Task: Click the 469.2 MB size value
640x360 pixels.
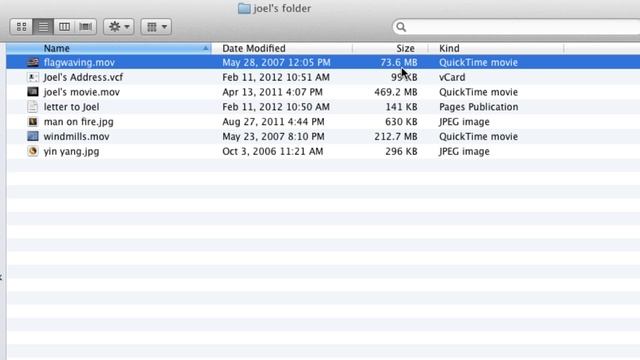Action: point(396,92)
